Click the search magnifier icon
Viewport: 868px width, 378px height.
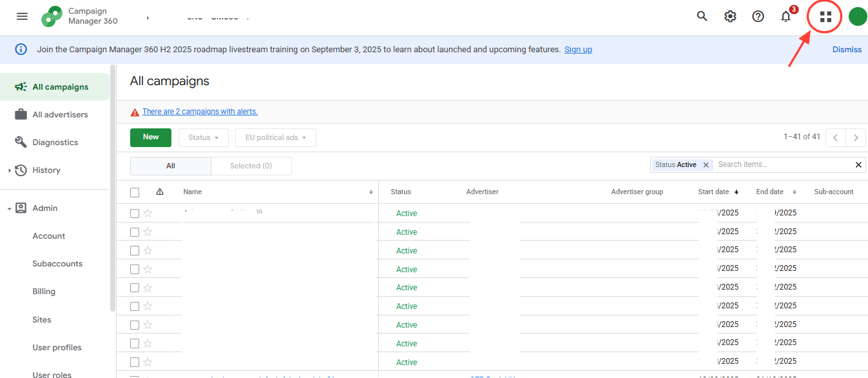click(702, 16)
